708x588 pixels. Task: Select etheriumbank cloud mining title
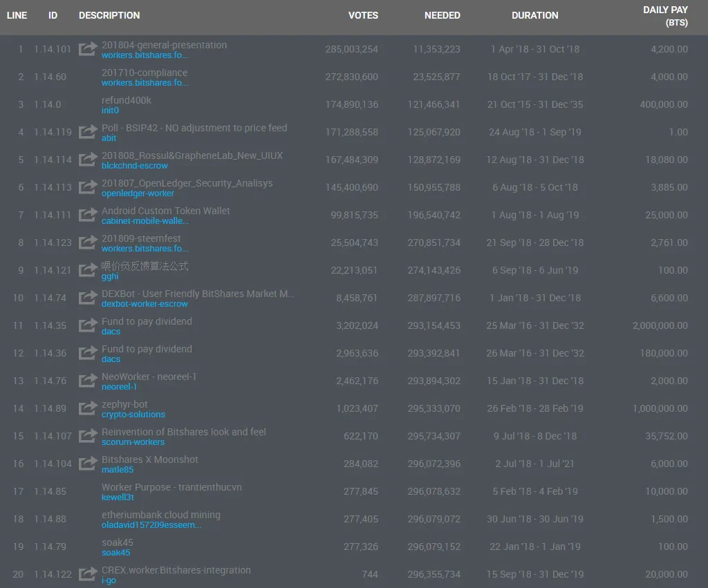click(x=161, y=515)
